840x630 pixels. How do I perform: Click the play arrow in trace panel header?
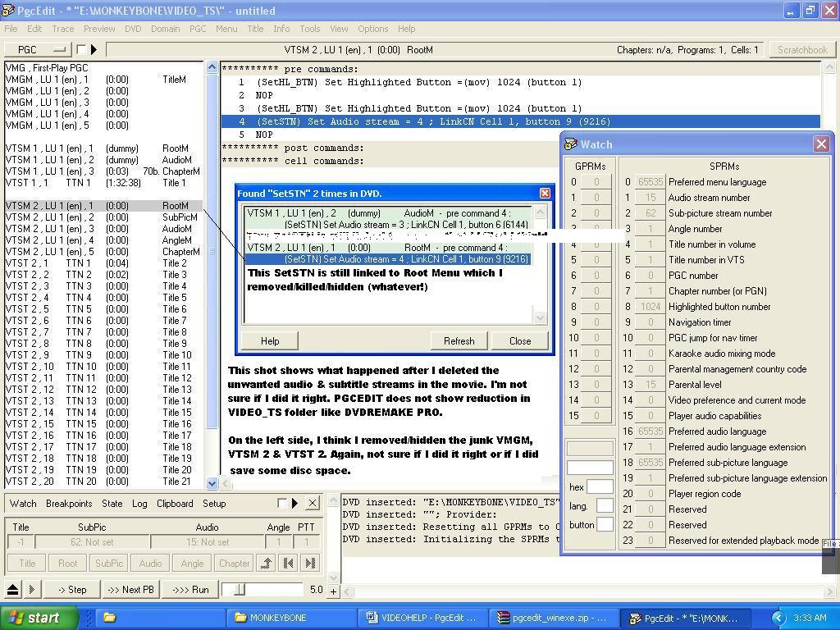point(294,503)
